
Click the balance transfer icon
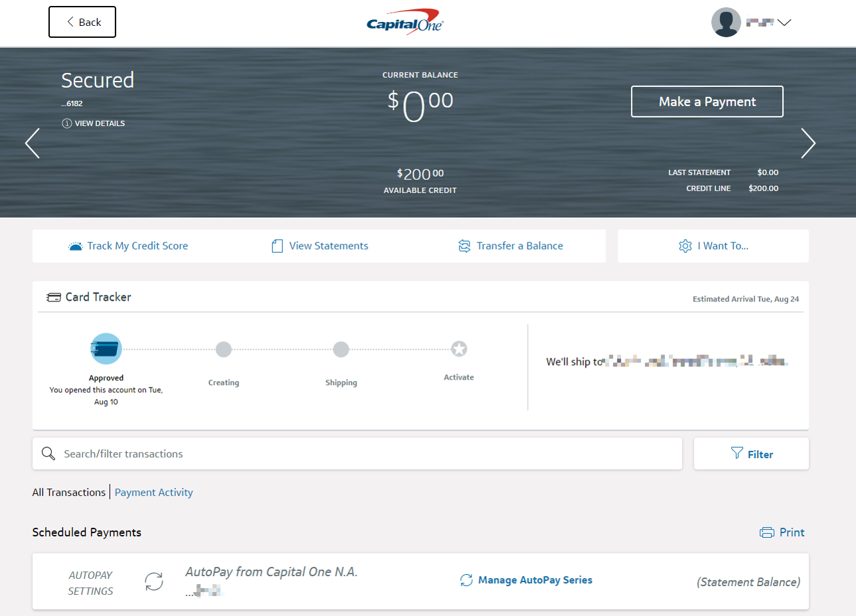pyautogui.click(x=464, y=246)
